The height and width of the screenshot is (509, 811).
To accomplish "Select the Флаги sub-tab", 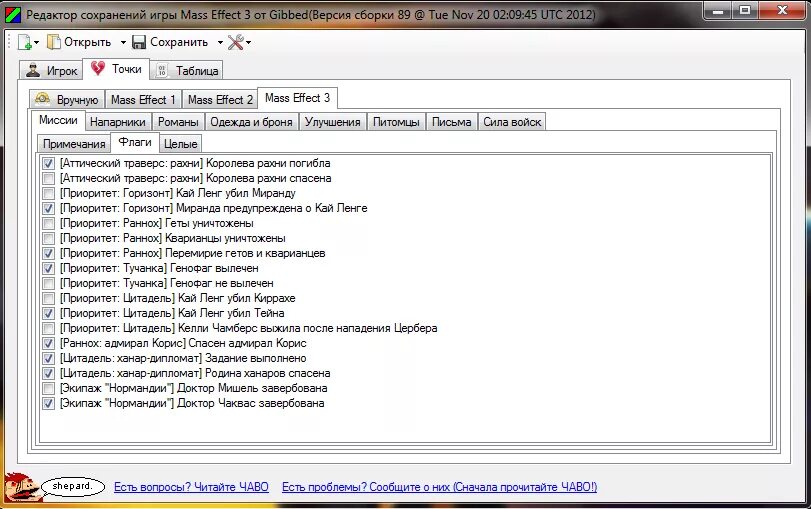I will tap(135, 142).
